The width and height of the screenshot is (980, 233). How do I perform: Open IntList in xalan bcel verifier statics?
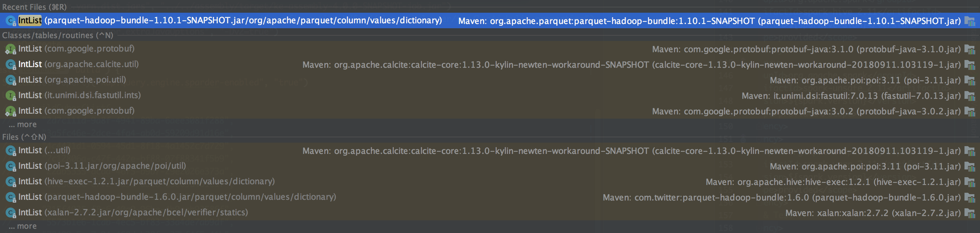tap(490, 213)
